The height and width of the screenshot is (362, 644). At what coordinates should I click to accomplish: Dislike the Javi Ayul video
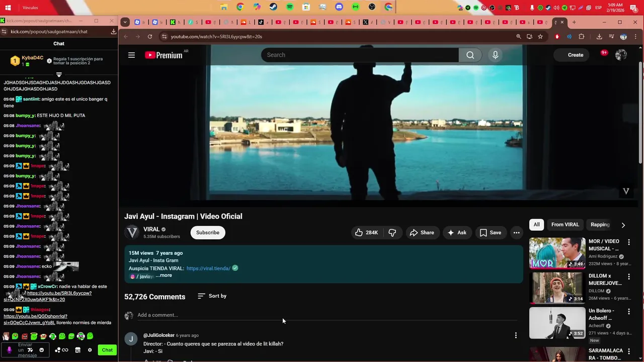click(x=392, y=232)
